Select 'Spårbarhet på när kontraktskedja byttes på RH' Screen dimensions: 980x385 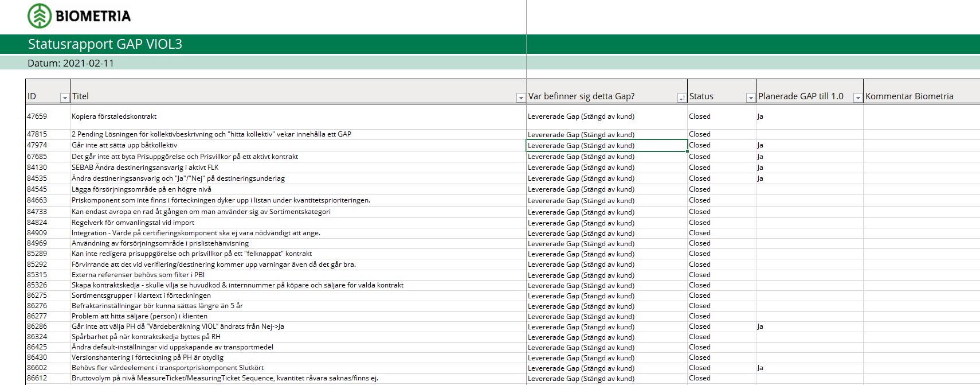point(146,337)
